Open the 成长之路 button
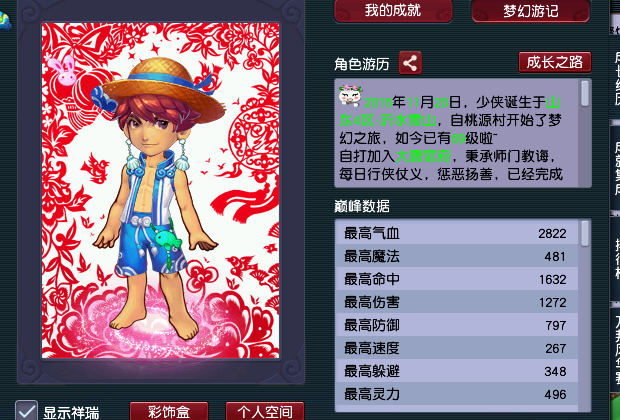This screenshot has width=620, height=420. click(555, 62)
